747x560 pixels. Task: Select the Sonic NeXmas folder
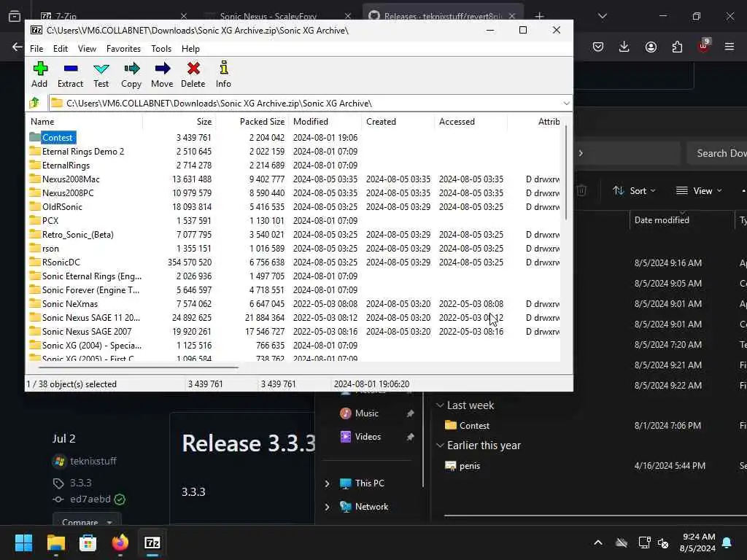pyautogui.click(x=69, y=304)
